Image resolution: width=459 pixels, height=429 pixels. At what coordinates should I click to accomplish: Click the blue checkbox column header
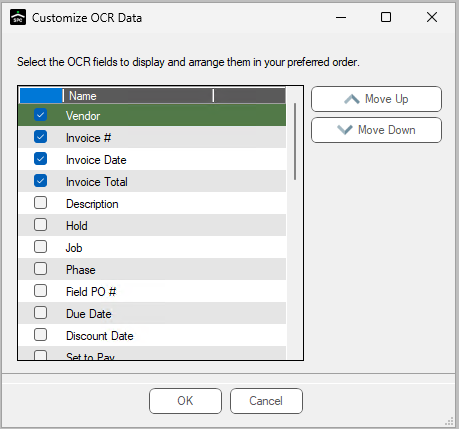coord(41,96)
